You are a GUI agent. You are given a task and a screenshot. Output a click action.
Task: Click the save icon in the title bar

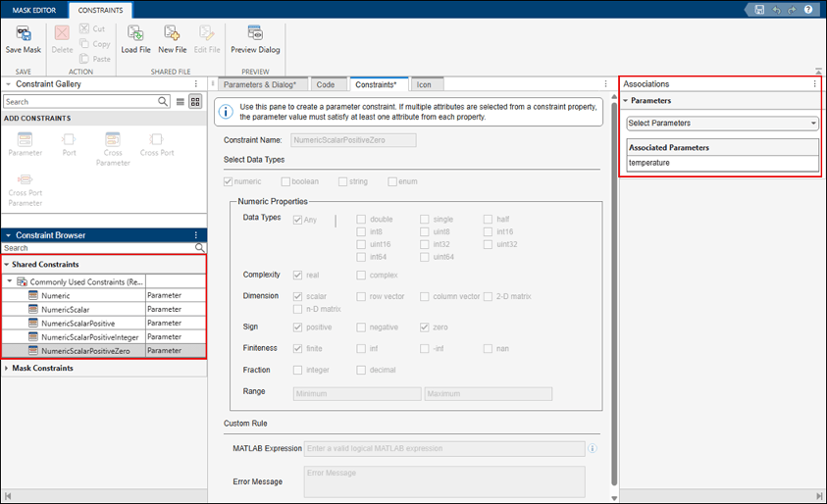click(x=759, y=10)
